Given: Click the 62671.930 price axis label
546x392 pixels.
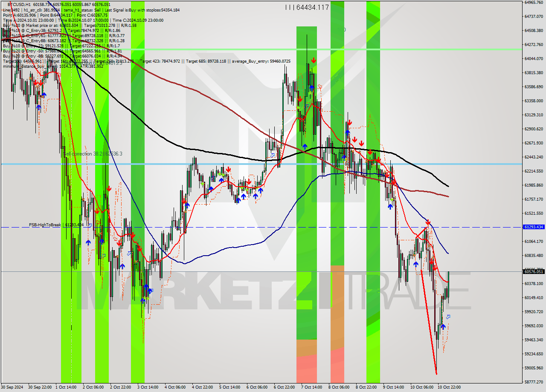Looking at the screenshot, I should 533,143.
